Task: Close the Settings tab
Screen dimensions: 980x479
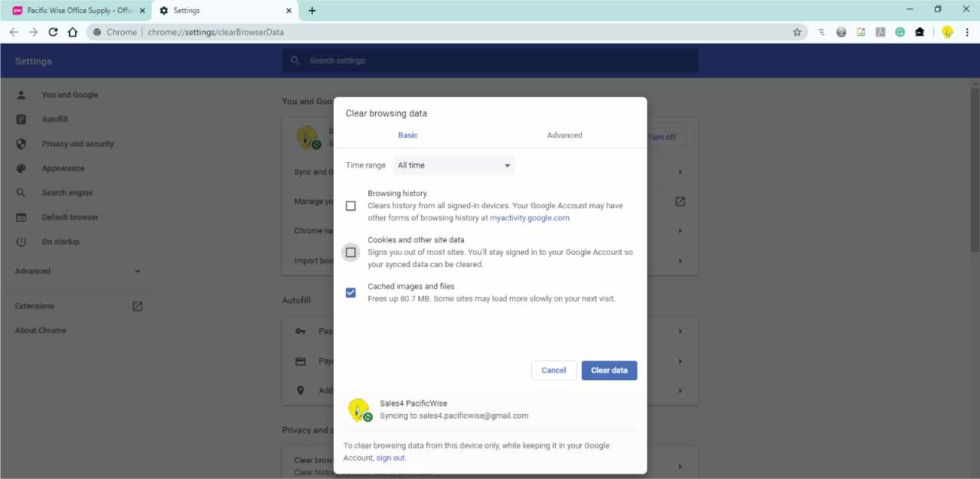Action: coord(289,11)
